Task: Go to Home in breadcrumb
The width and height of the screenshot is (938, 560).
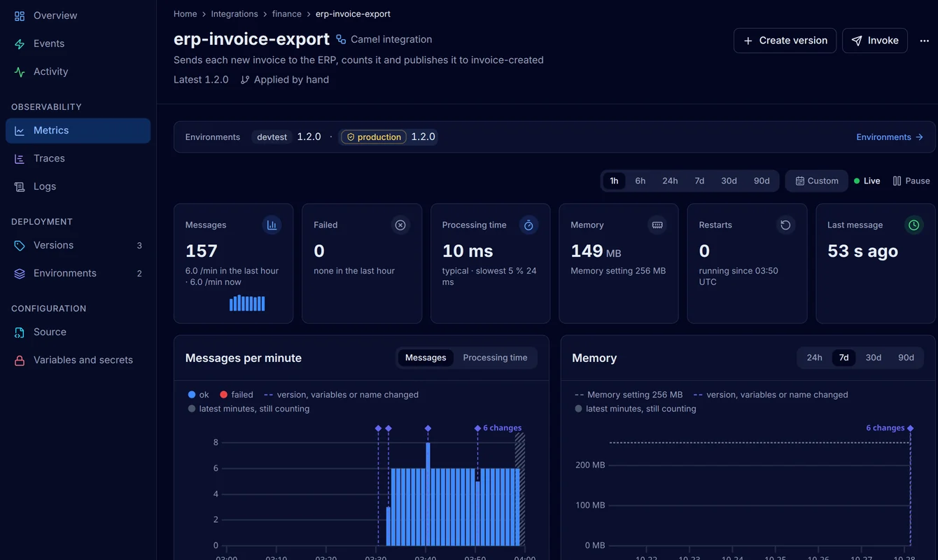Action: pyautogui.click(x=185, y=14)
